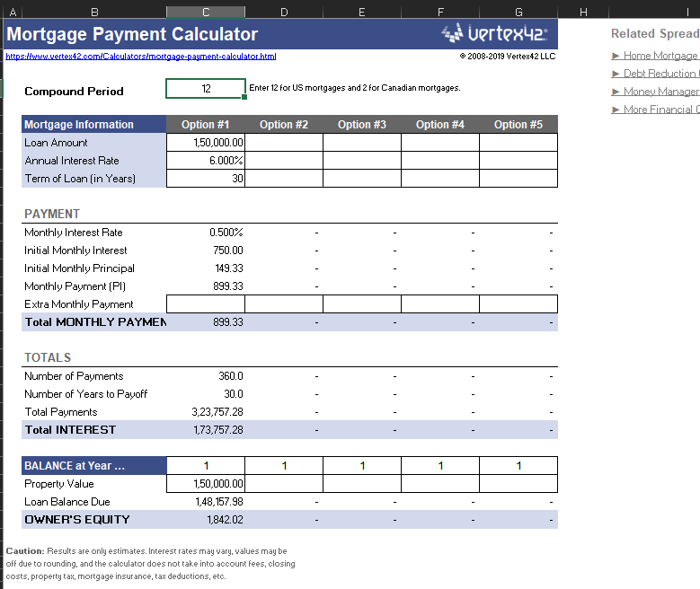Click the TOTALS section heading
The width and height of the screenshot is (700, 589).
[48, 357]
